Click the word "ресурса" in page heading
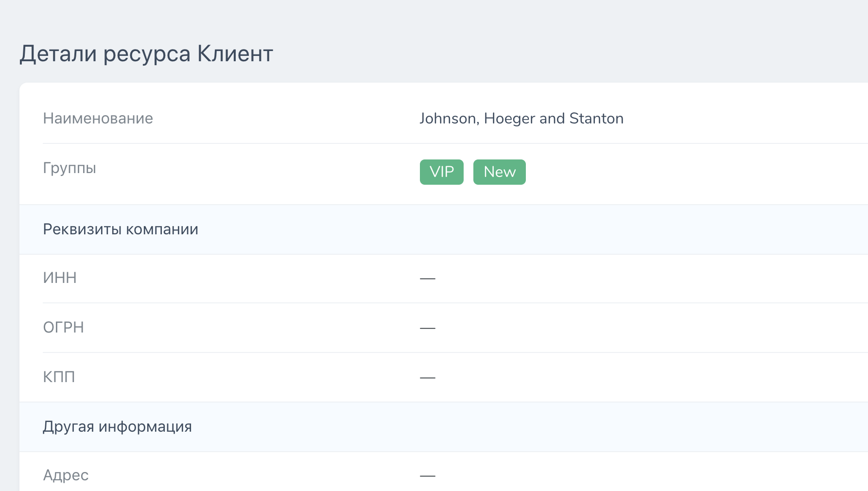Image resolution: width=868 pixels, height=491 pixels. click(x=147, y=53)
